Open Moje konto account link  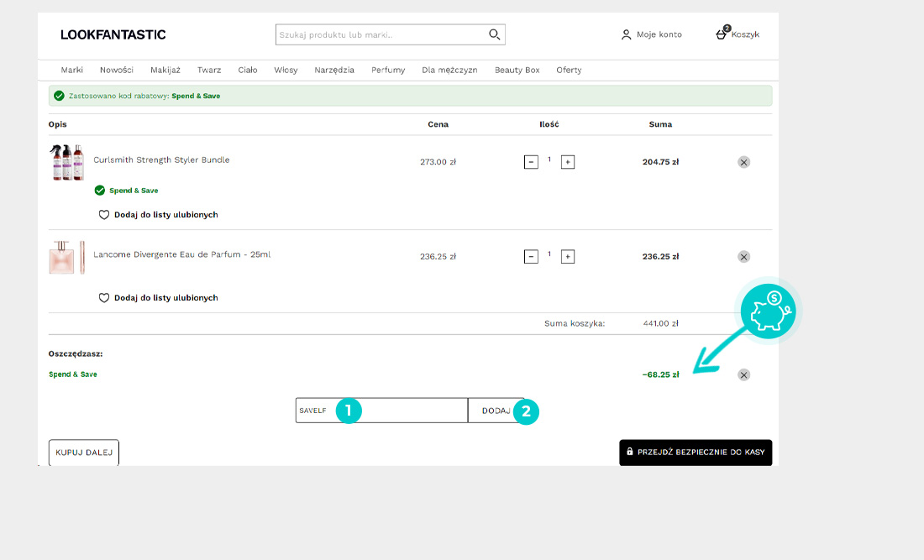click(x=659, y=34)
